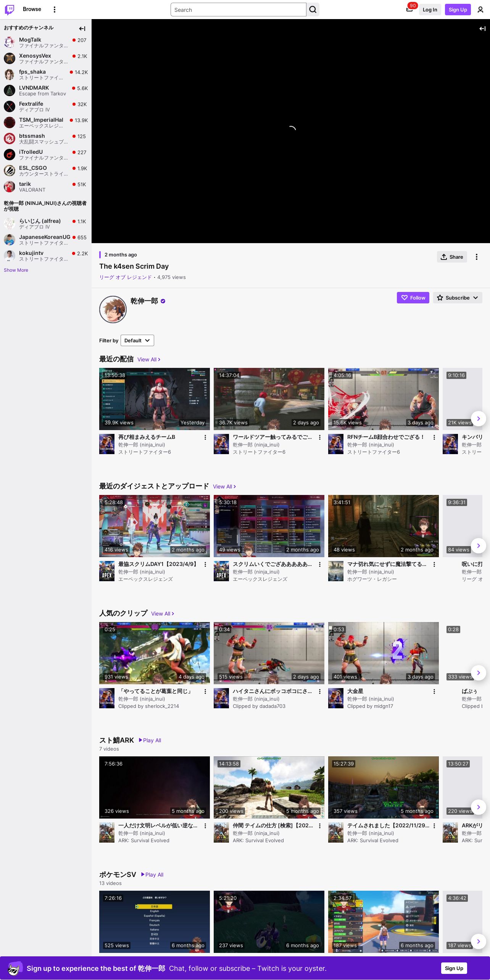Image resolution: width=490 pixels, height=980 pixels.
Task: Open the 13:50:38 再び相まみえるチームB thumbnail
Action: (x=155, y=399)
